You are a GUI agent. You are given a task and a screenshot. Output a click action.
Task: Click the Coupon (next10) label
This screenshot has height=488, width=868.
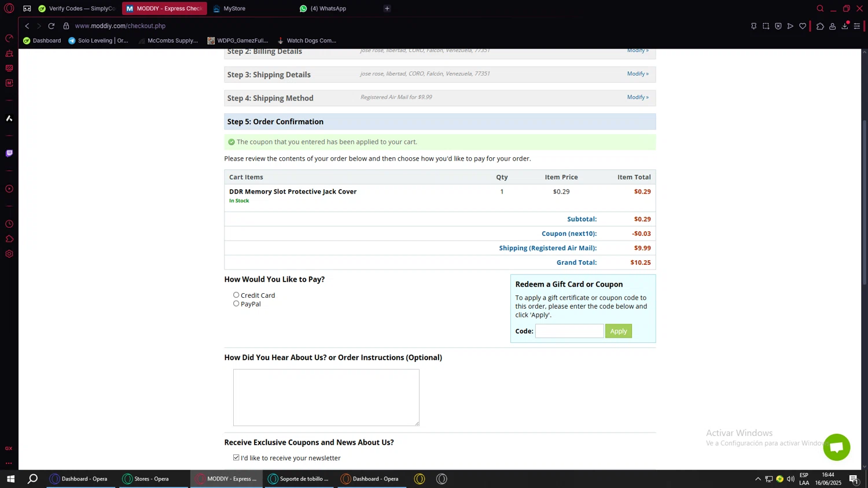coord(569,234)
